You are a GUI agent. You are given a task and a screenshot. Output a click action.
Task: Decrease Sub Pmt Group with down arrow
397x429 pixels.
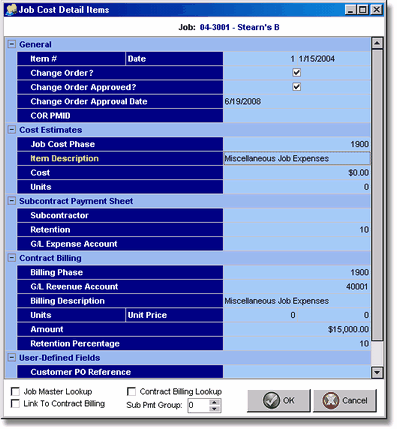[x=215, y=409]
